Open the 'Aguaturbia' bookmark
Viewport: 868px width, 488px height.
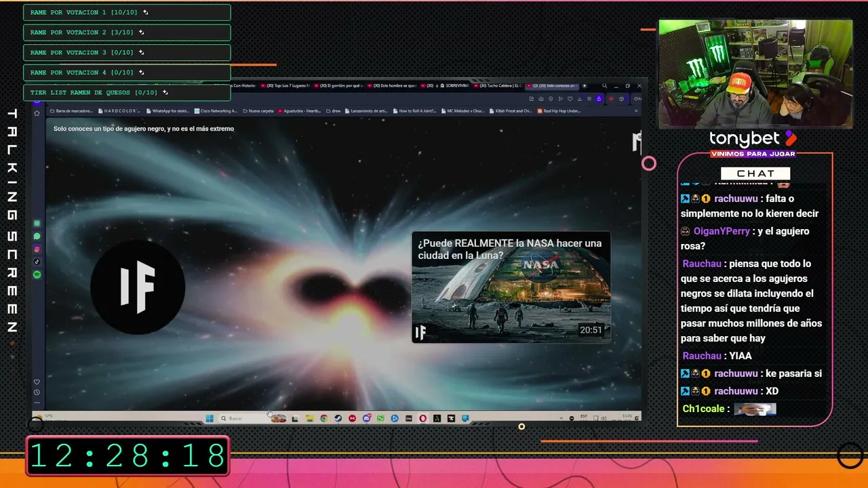point(299,110)
